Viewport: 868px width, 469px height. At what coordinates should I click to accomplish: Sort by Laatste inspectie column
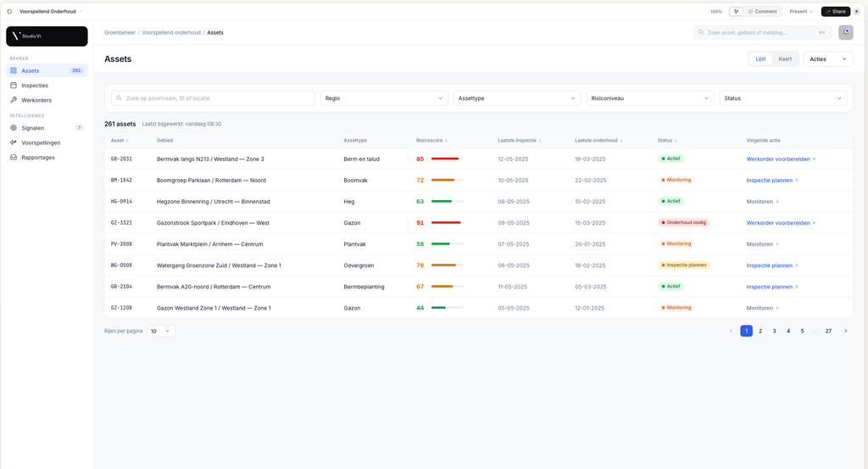pos(520,141)
